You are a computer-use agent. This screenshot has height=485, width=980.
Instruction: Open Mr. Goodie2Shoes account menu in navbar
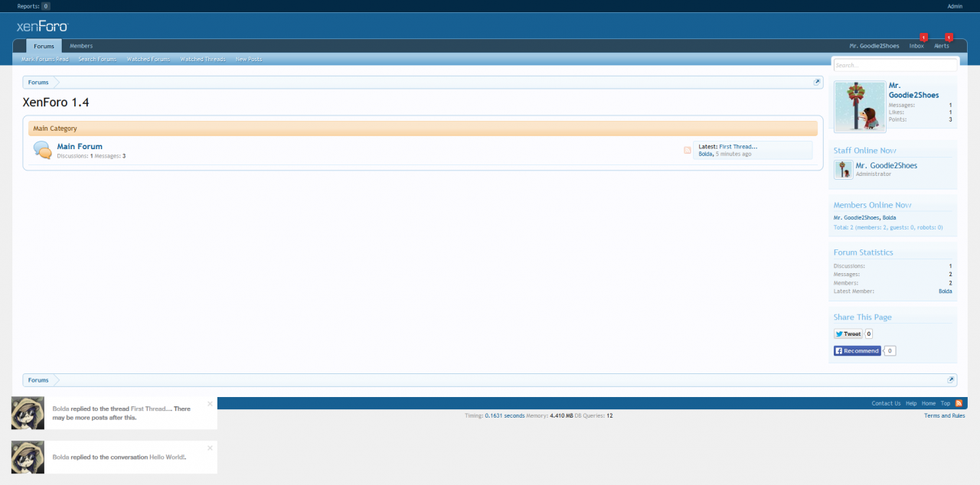(x=874, y=46)
